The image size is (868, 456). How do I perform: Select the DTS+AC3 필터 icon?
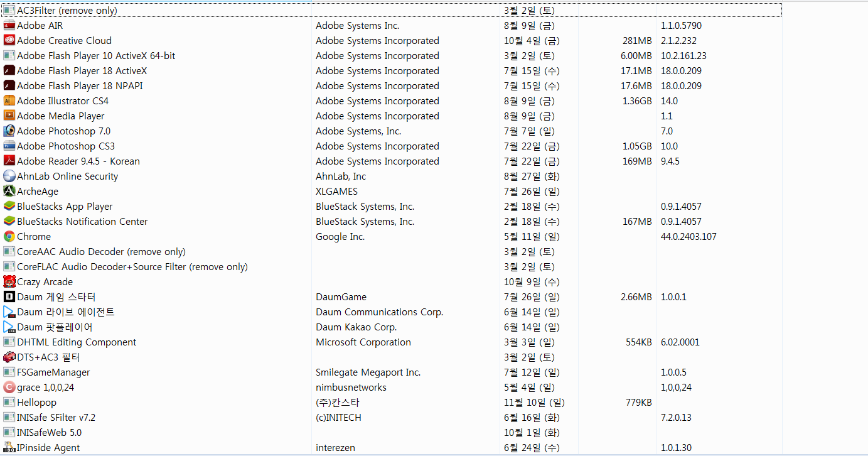[9, 357]
